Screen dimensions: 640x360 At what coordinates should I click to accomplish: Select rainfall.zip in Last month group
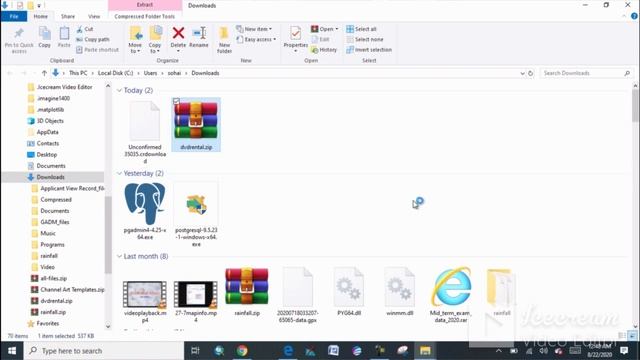click(x=247, y=291)
